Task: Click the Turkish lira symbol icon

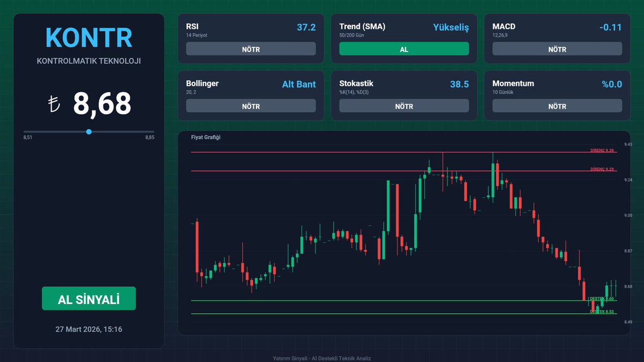Action: (x=53, y=104)
